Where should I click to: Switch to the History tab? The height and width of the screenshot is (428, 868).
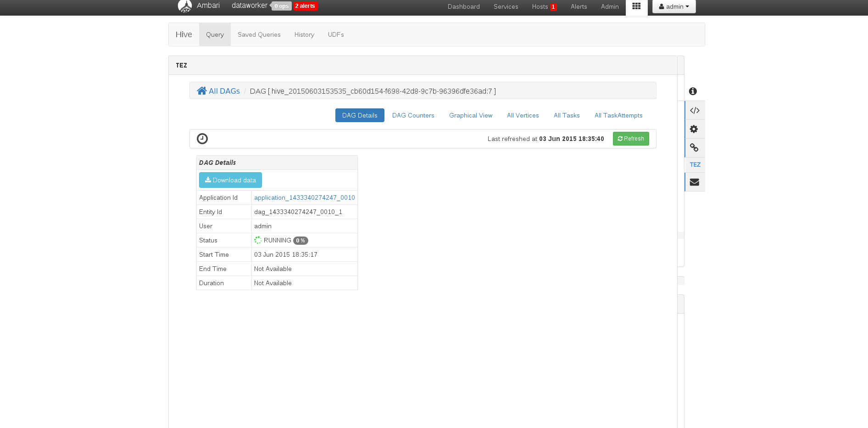pyautogui.click(x=304, y=34)
